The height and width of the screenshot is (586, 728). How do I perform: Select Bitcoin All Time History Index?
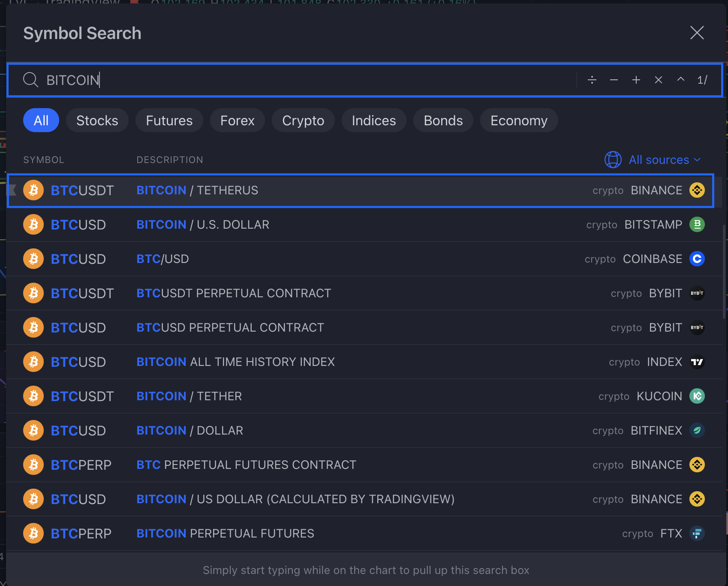(x=364, y=362)
